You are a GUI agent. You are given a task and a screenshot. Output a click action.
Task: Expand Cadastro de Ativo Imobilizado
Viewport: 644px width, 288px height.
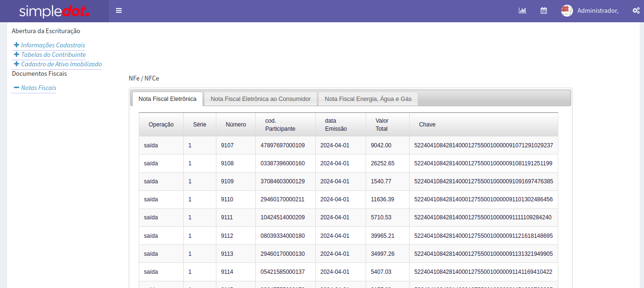61,64
